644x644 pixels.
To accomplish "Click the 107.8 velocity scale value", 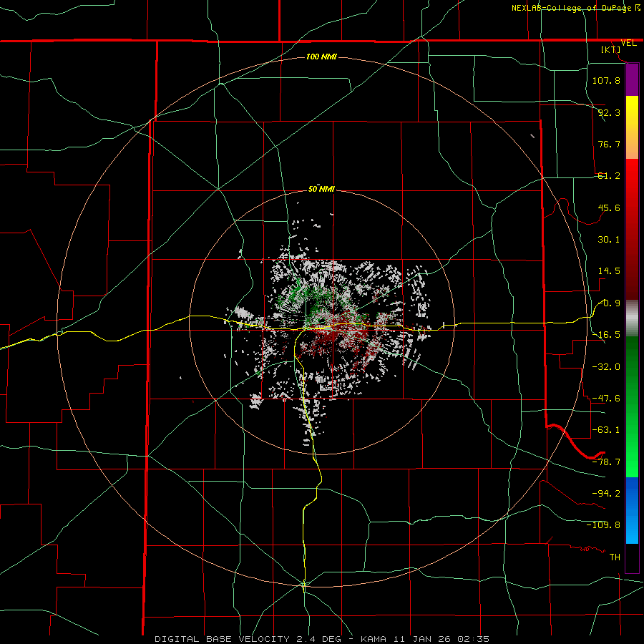I will click(x=606, y=80).
